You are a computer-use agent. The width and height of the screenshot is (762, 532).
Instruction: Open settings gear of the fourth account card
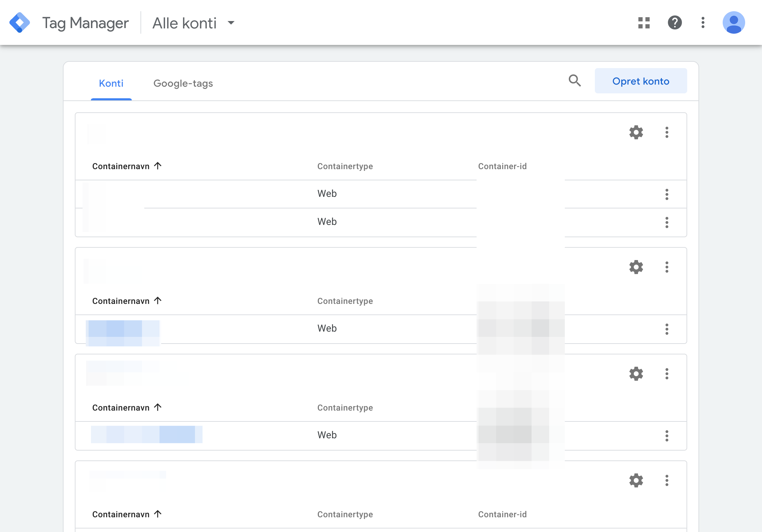coord(636,480)
